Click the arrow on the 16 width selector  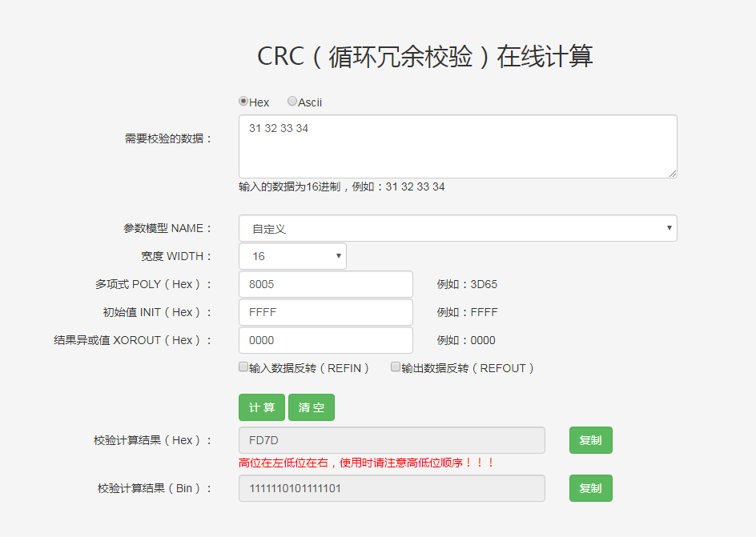(x=340, y=256)
